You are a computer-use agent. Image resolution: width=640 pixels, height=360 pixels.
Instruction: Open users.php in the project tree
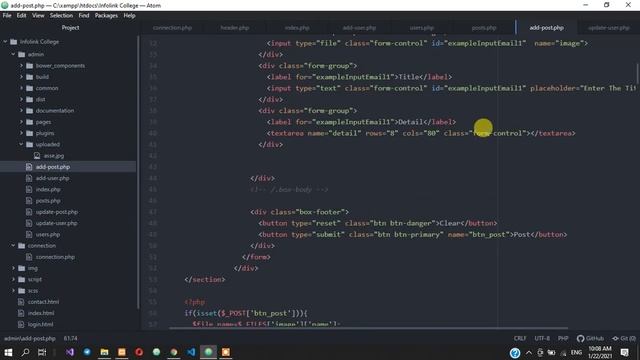pos(48,234)
